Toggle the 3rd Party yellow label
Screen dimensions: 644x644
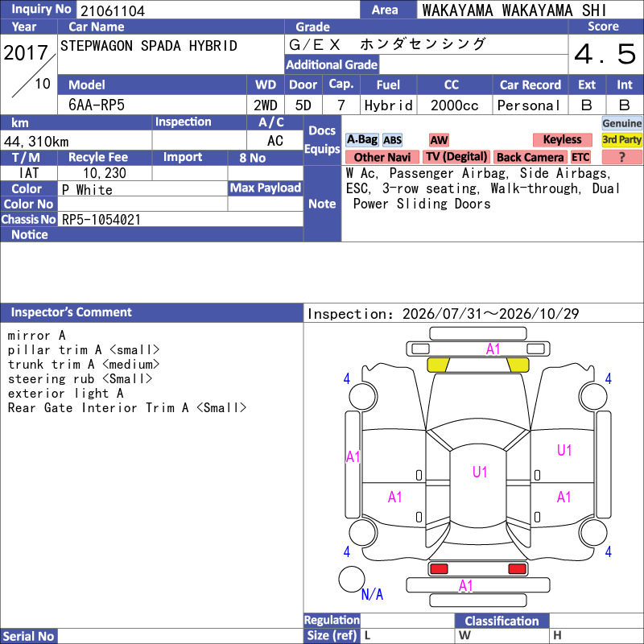click(621, 140)
